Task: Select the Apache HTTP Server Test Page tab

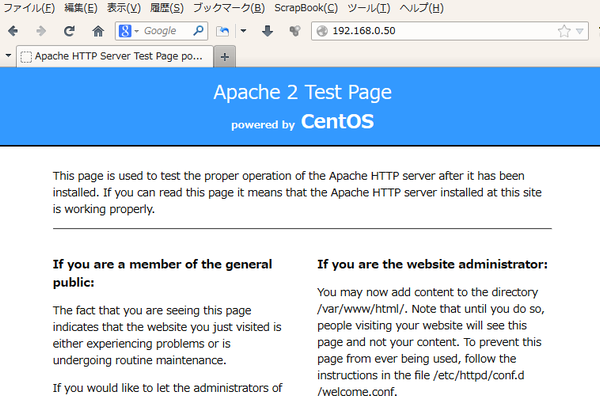Action: pyautogui.click(x=115, y=57)
